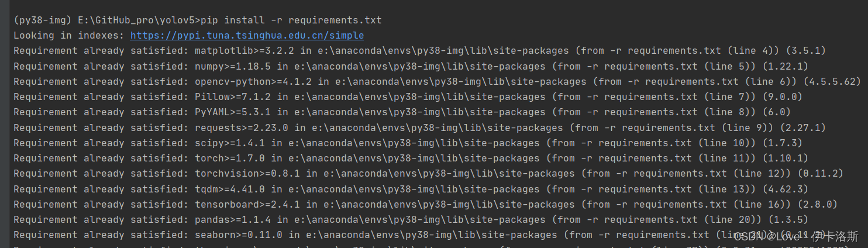Click the Pillow>=7.1.2 output line
The image size is (868, 248).
408,97
